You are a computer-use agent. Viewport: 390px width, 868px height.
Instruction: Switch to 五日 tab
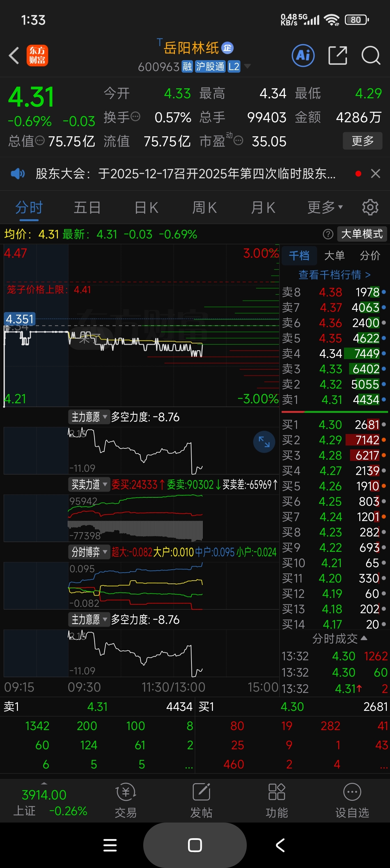tap(87, 207)
